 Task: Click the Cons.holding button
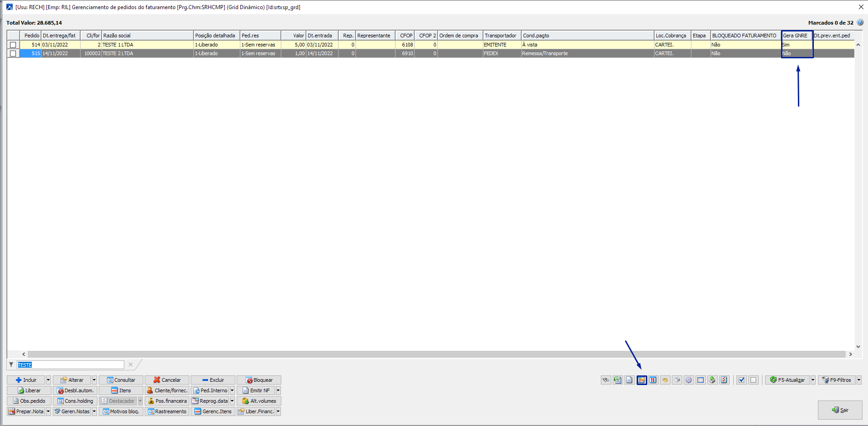coord(75,401)
